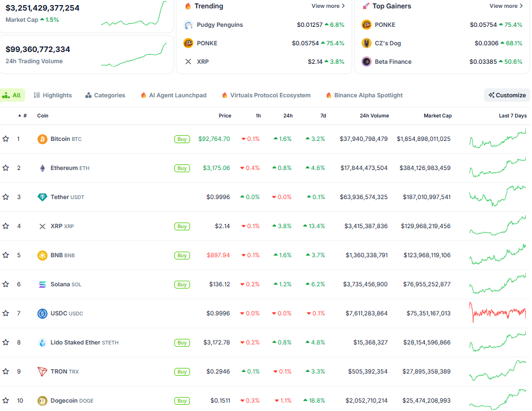This screenshot has width=532, height=411.
Task: Sort the table by Market Cap header
Action: (437, 116)
